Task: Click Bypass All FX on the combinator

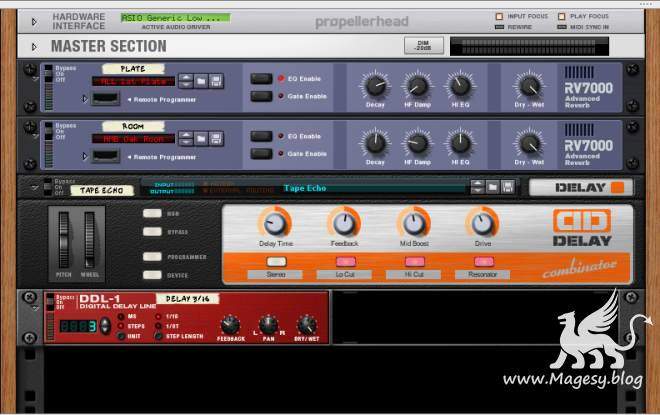Action: pyautogui.click(x=152, y=232)
